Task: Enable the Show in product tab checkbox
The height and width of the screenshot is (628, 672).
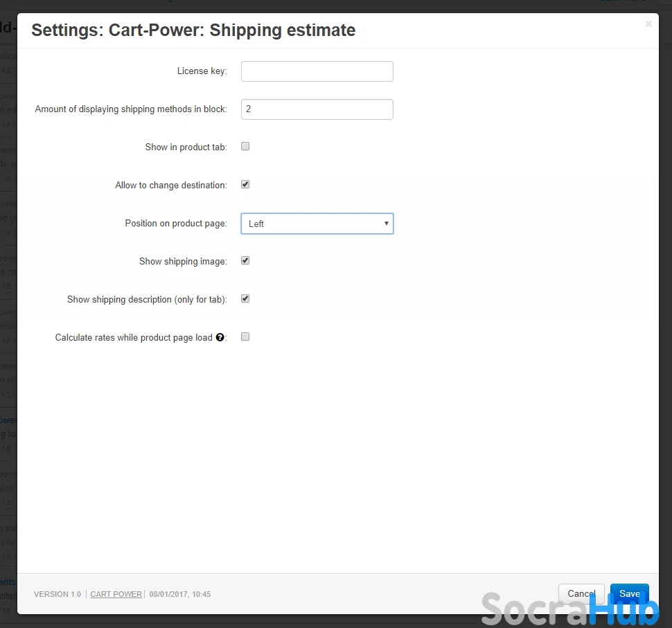Action: (x=245, y=147)
